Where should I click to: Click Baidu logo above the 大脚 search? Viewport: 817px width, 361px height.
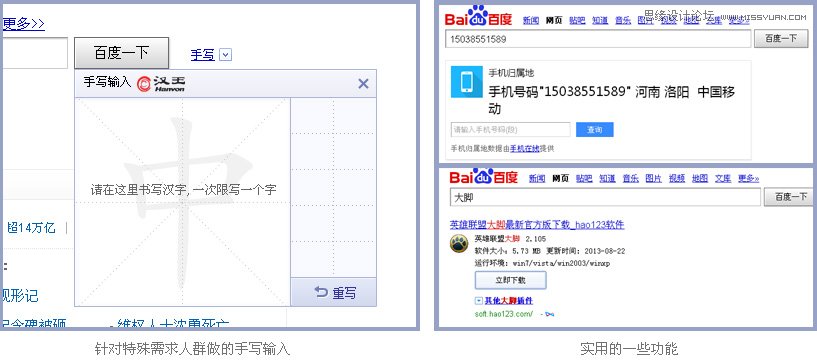coord(484,176)
